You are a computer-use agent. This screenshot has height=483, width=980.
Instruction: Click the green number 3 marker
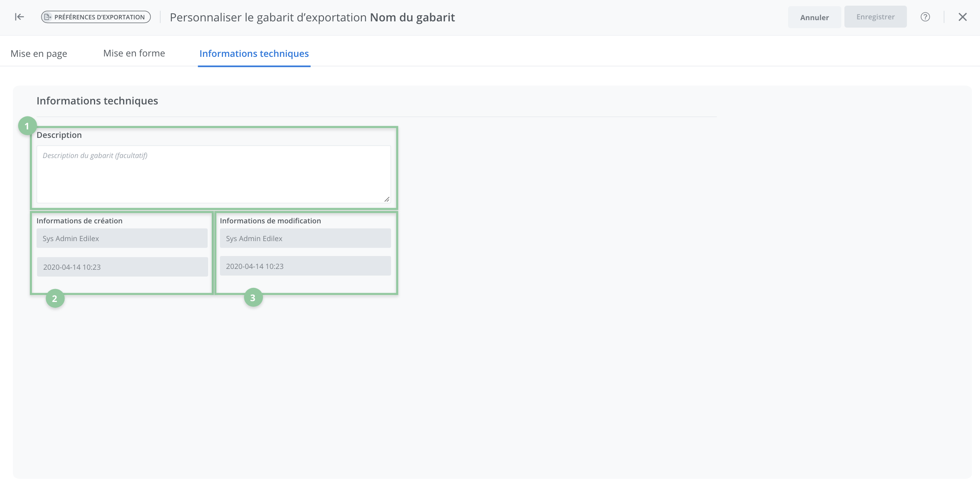click(x=253, y=298)
